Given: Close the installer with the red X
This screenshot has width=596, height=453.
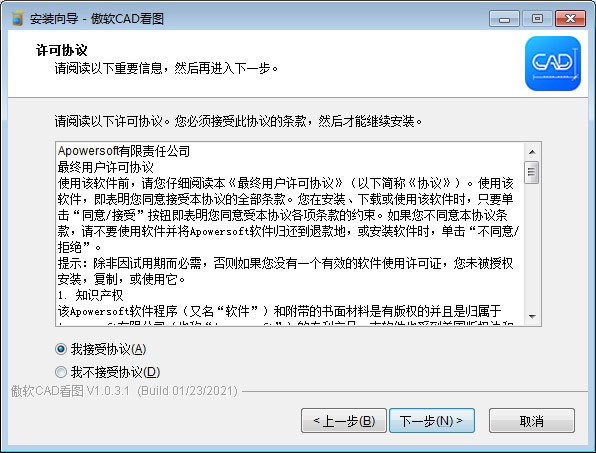Looking at the screenshot, I should click(570, 19).
